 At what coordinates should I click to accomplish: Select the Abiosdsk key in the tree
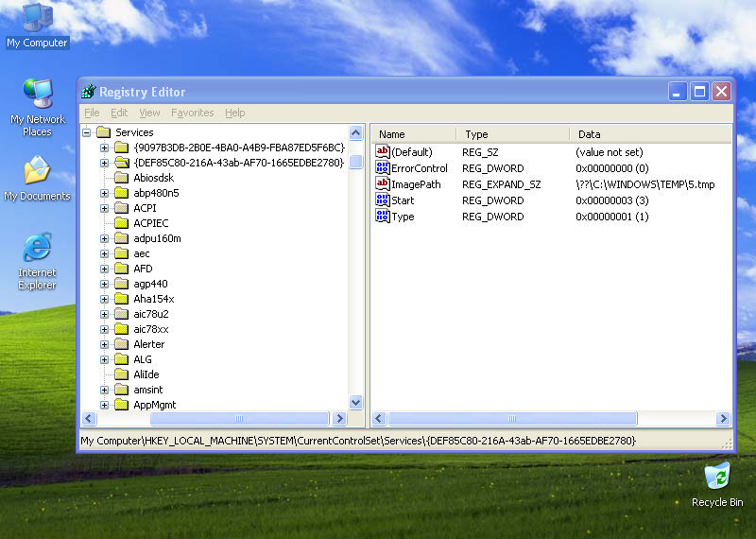(x=153, y=178)
